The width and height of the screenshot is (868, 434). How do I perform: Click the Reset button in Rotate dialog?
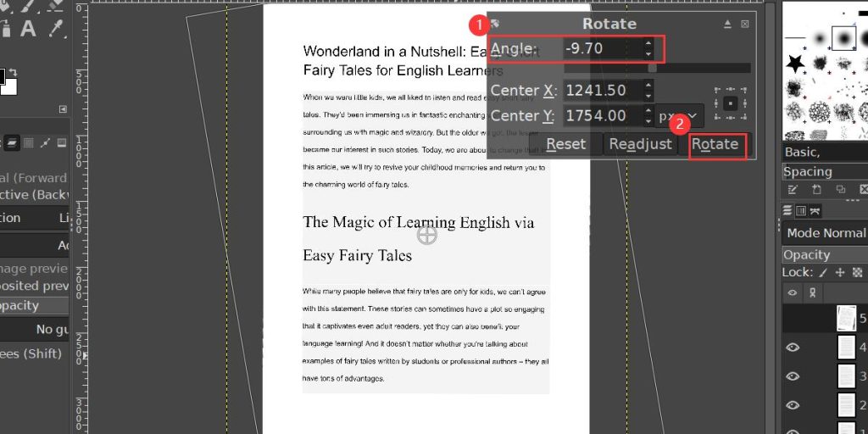click(565, 144)
